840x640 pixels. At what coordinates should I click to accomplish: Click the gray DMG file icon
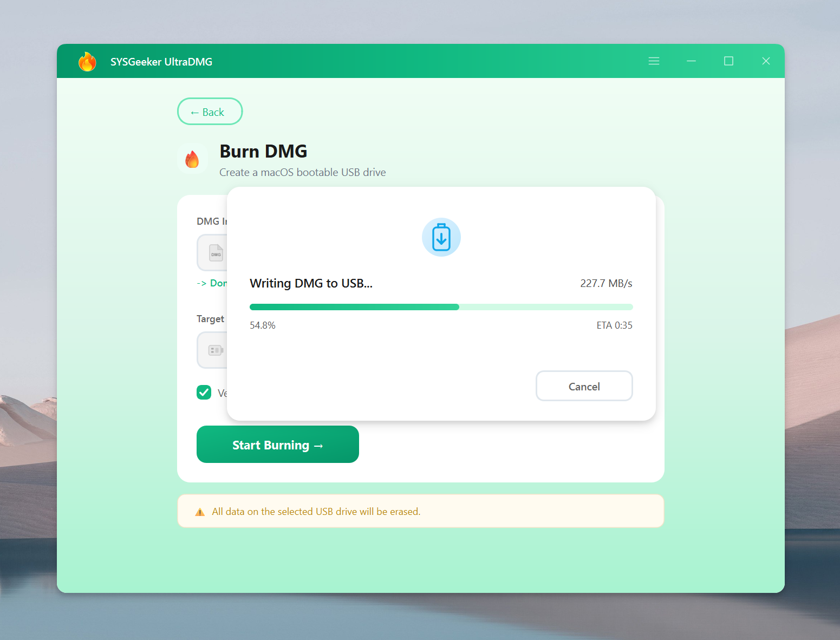[216, 253]
